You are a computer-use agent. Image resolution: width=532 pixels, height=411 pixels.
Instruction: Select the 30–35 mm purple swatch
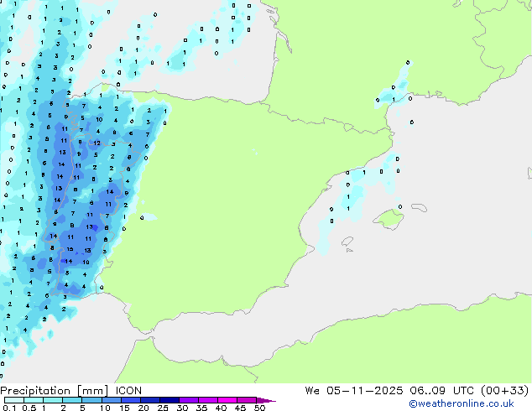pyautogui.click(x=188, y=400)
